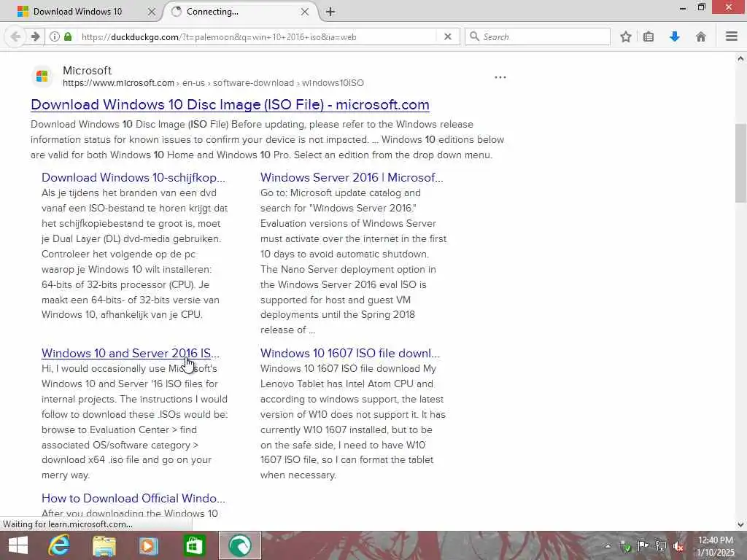Open the three-dot options for the Microsoft result

(x=500, y=77)
